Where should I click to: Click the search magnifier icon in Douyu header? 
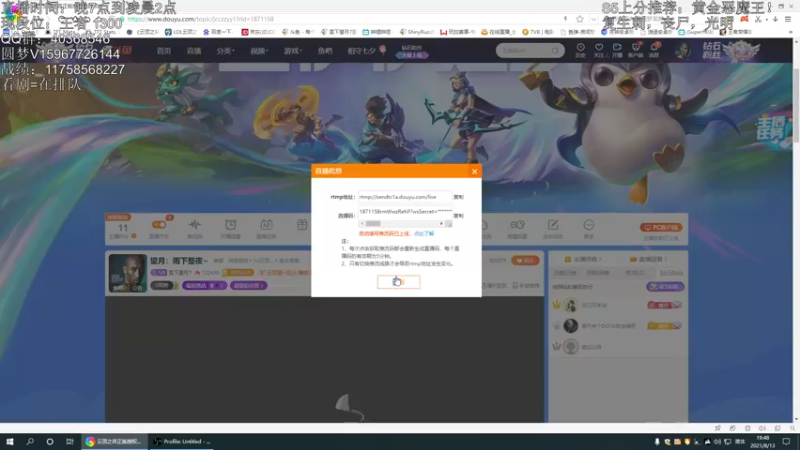coord(555,51)
